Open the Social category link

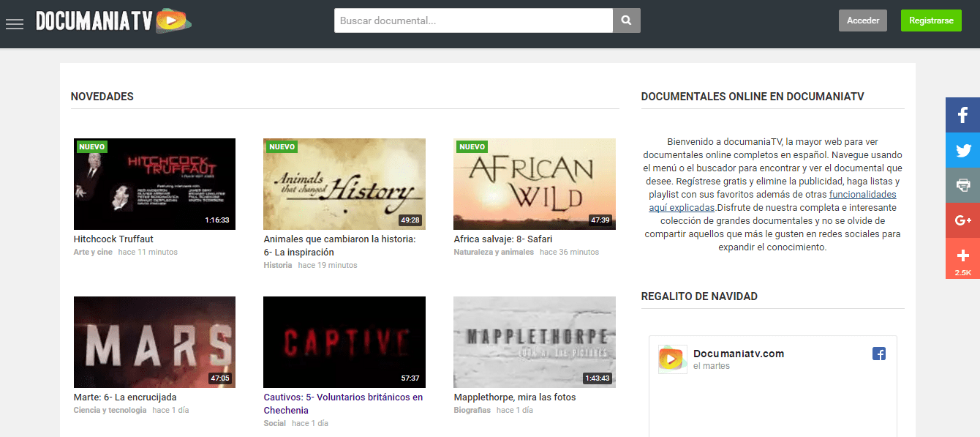click(275, 424)
